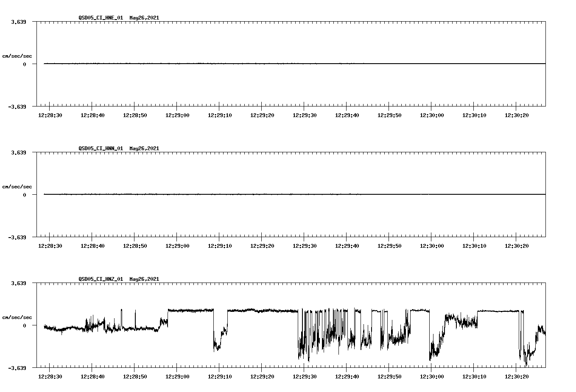This screenshot has width=576, height=392.
Task: Click the QSD05_CI_HNN_01 channel title
Action: point(100,148)
